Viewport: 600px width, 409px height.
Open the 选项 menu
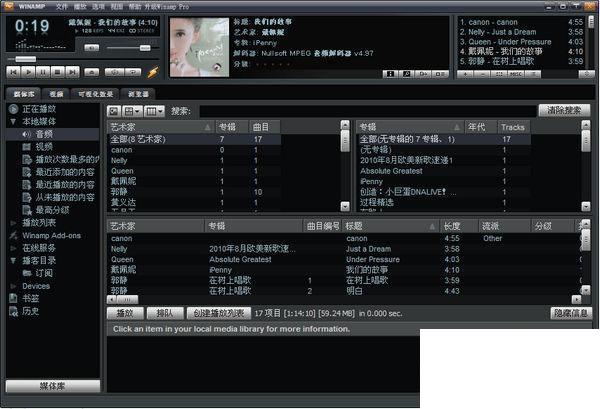[98, 7]
